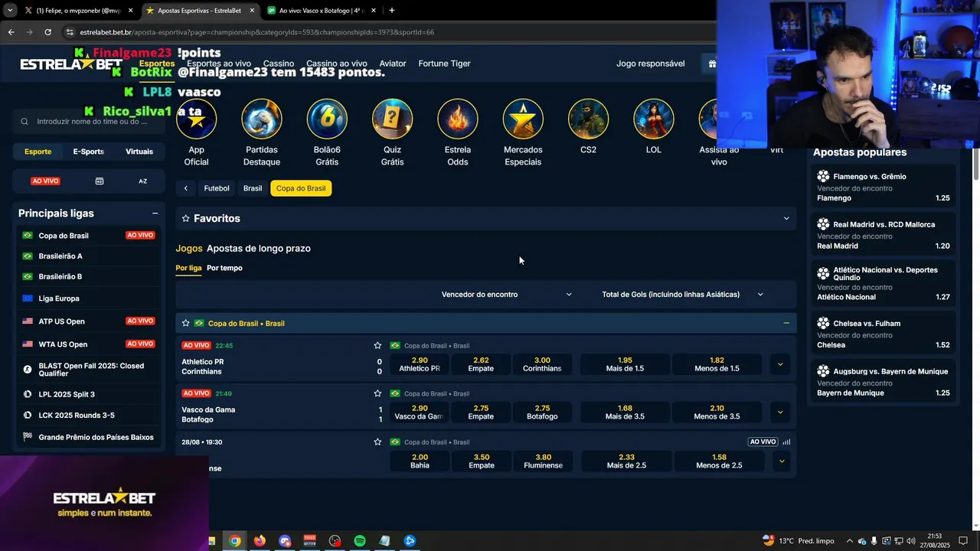980x551 pixels.
Task: Expand more markets for Vasco da Gama match
Action: [780, 412]
